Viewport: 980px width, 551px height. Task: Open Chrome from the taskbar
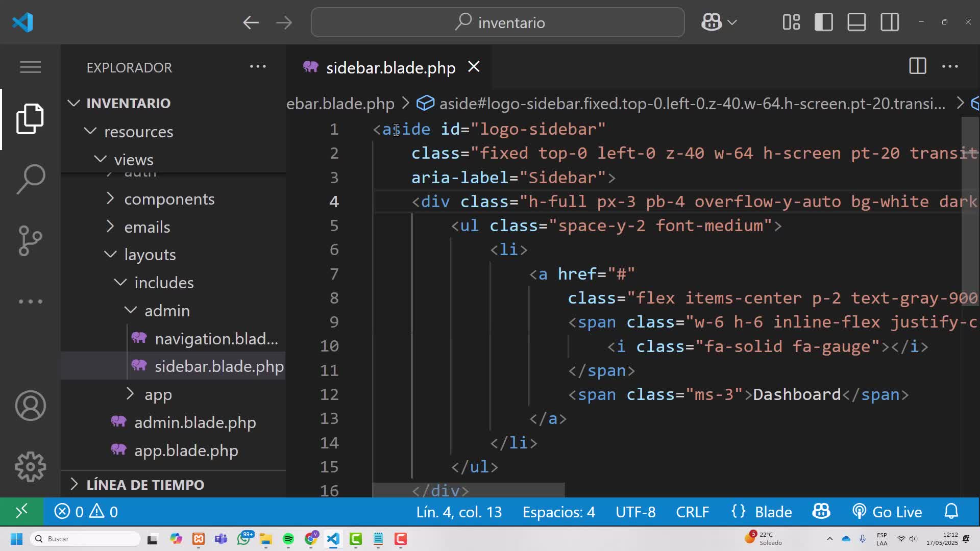(x=311, y=538)
